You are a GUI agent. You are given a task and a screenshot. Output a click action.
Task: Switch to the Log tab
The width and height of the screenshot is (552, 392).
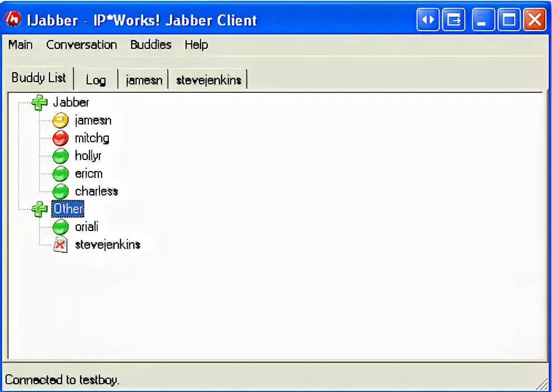96,80
